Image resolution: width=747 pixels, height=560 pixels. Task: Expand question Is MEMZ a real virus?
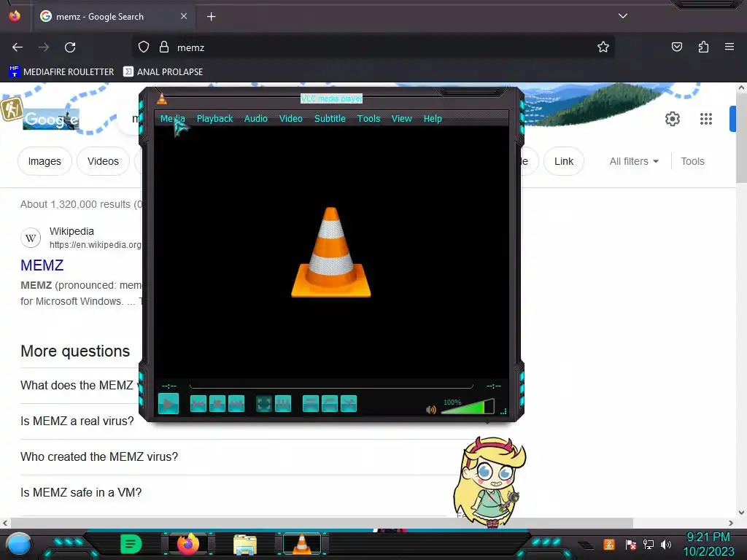pyautogui.click(x=77, y=421)
